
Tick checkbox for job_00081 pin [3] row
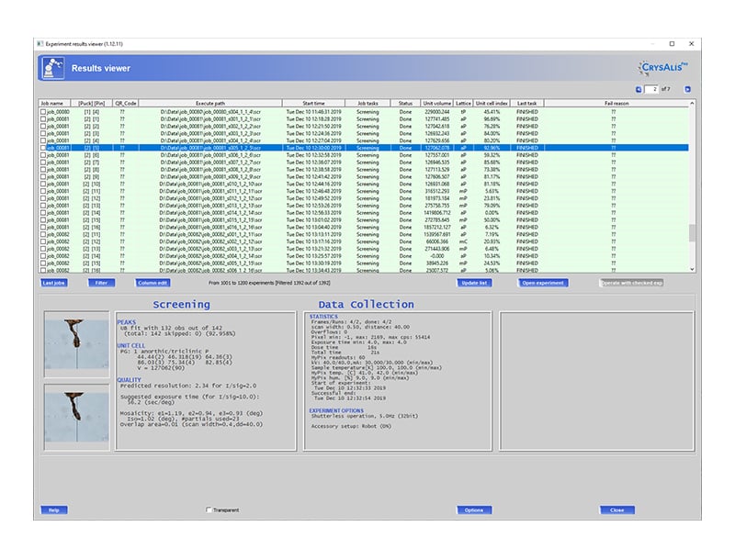[43, 134]
